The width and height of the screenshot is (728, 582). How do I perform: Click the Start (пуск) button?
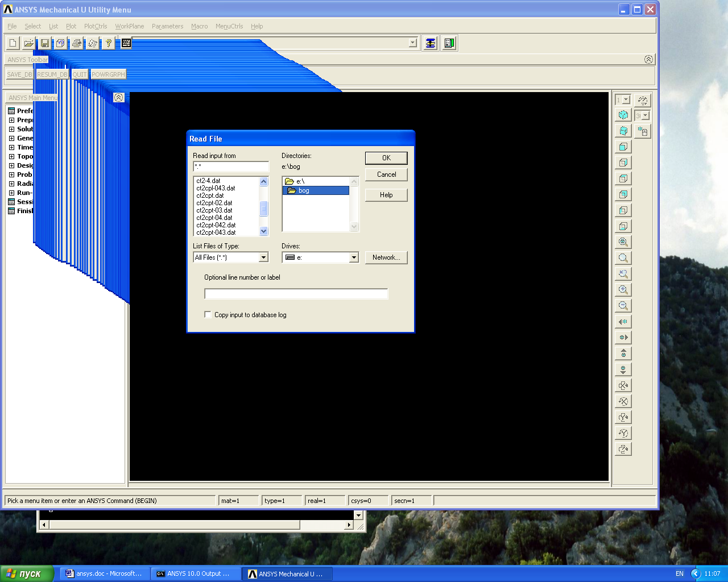click(27, 574)
